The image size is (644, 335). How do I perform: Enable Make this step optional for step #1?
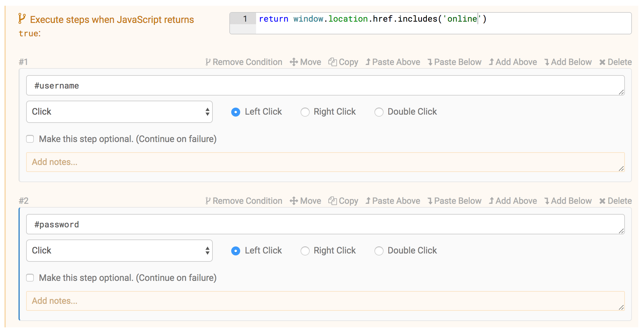tap(30, 139)
